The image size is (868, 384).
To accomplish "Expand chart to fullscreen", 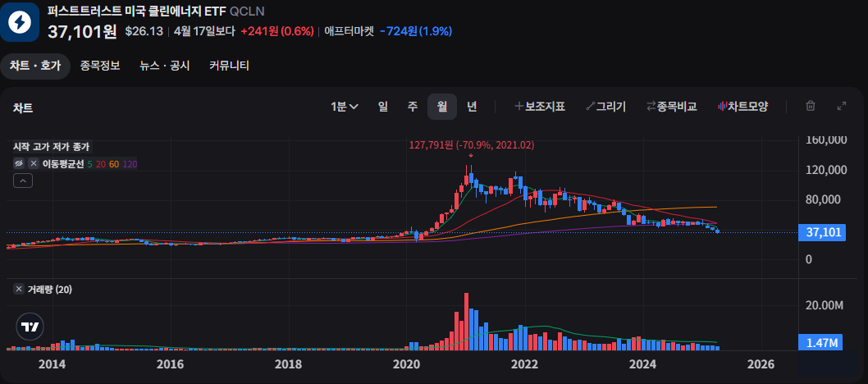I will tap(842, 106).
